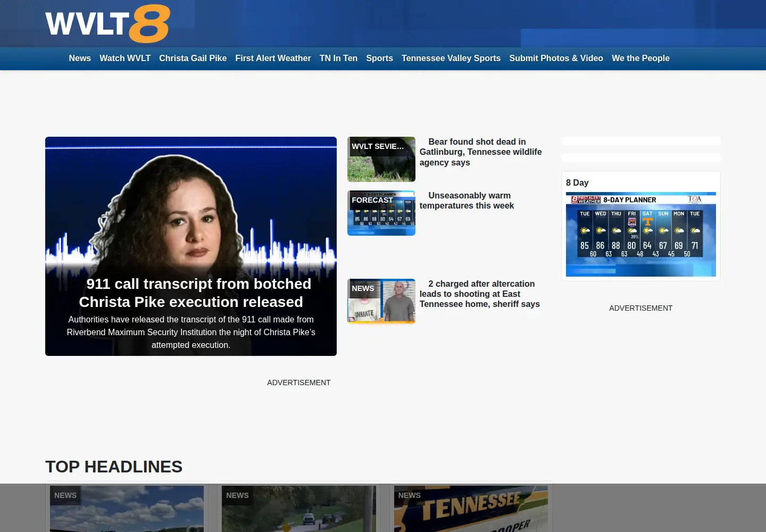The height and width of the screenshot is (532, 766).
Task: Open the 8-Day Planner weather graphic
Action: [x=641, y=235]
